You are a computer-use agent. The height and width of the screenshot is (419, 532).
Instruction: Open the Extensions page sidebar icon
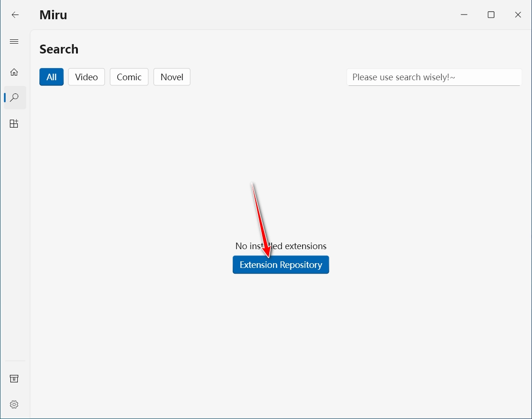(14, 124)
